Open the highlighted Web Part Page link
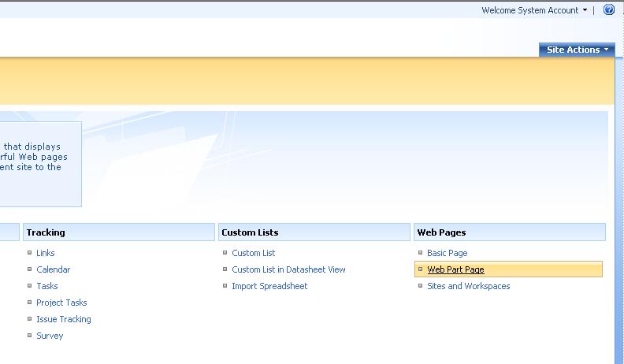Viewport: 624px width, 364px height. click(x=455, y=269)
